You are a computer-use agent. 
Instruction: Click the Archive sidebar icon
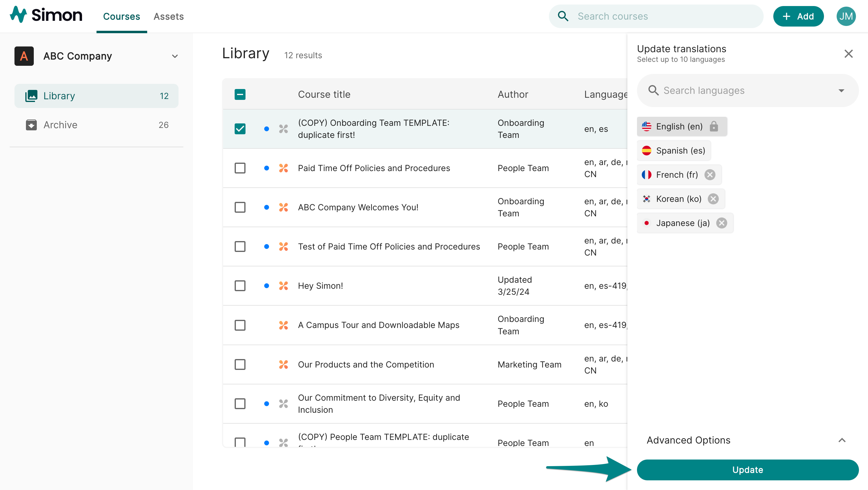[31, 125]
